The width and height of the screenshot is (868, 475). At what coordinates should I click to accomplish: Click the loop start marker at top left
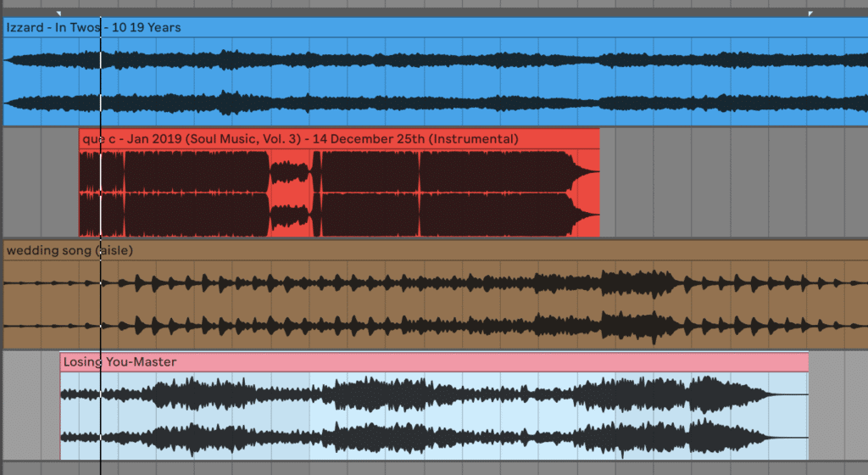coord(58,14)
